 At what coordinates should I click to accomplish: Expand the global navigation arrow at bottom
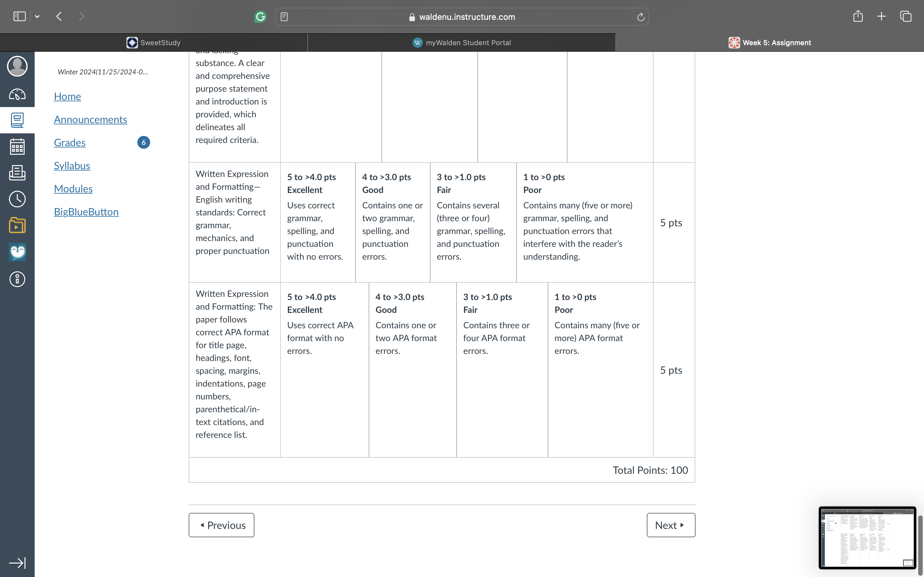pos(17,563)
